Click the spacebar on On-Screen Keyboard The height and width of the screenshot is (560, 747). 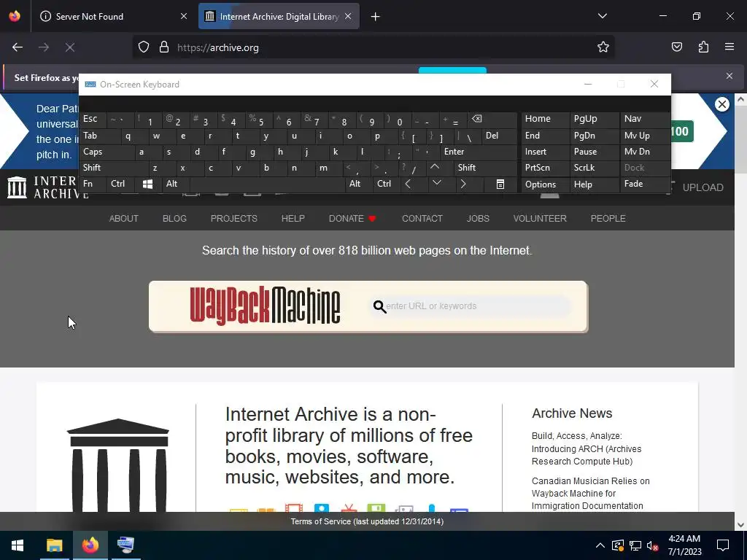point(267,184)
